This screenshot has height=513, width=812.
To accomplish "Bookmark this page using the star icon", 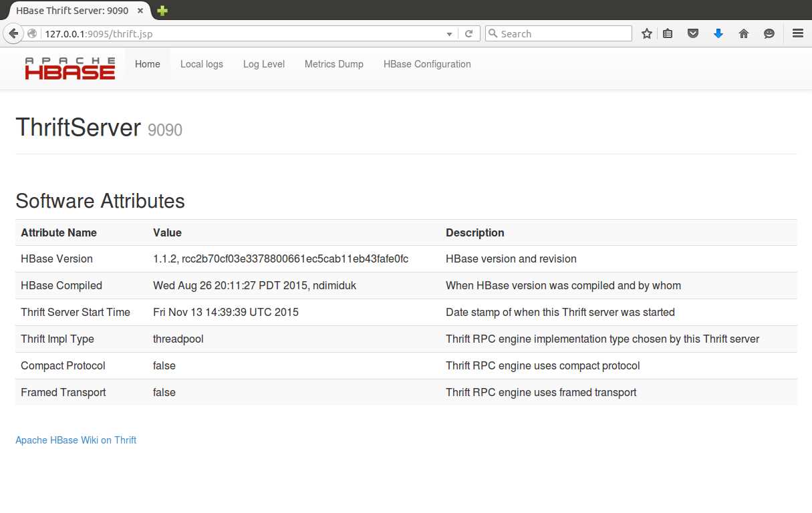I will tap(646, 33).
